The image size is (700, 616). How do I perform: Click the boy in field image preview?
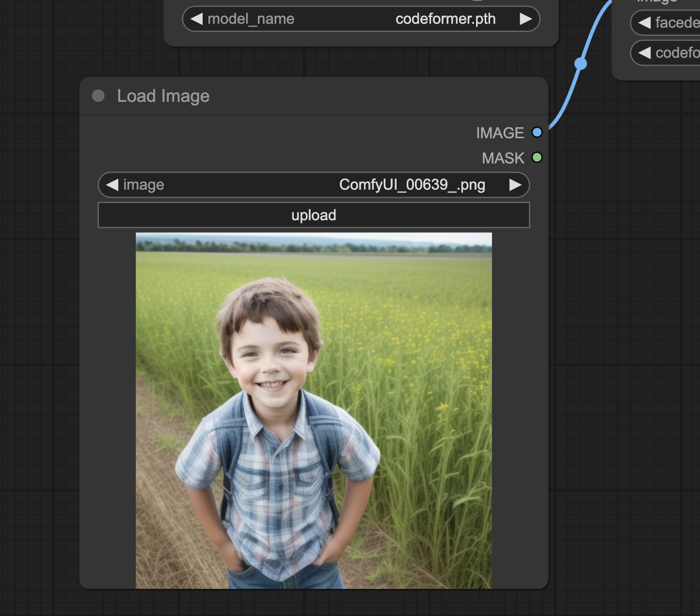coord(314,410)
